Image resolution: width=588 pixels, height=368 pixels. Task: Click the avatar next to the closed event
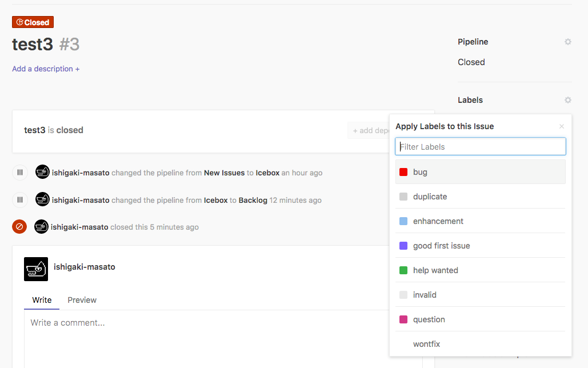pyautogui.click(x=42, y=226)
